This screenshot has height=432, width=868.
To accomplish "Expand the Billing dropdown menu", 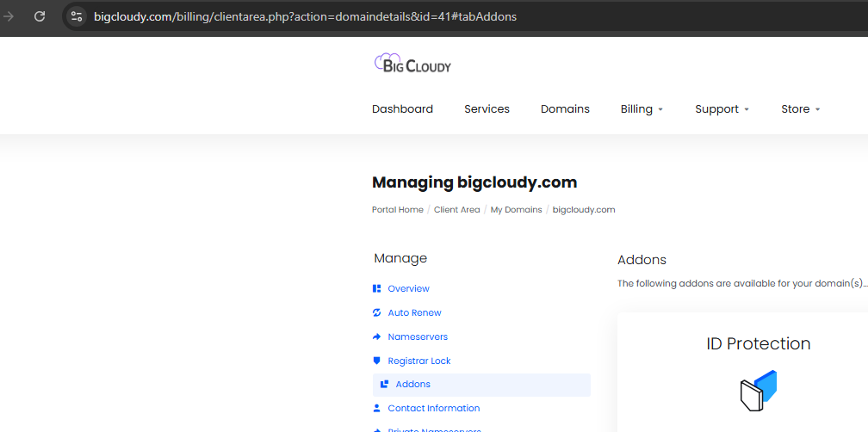I will (642, 109).
